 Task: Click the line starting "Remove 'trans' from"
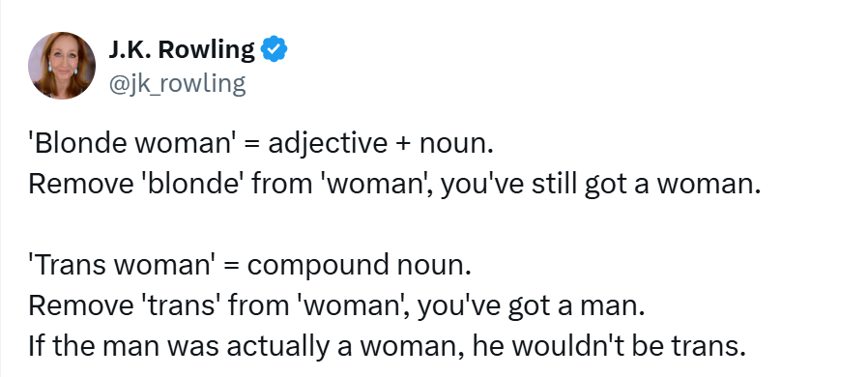click(336, 306)
